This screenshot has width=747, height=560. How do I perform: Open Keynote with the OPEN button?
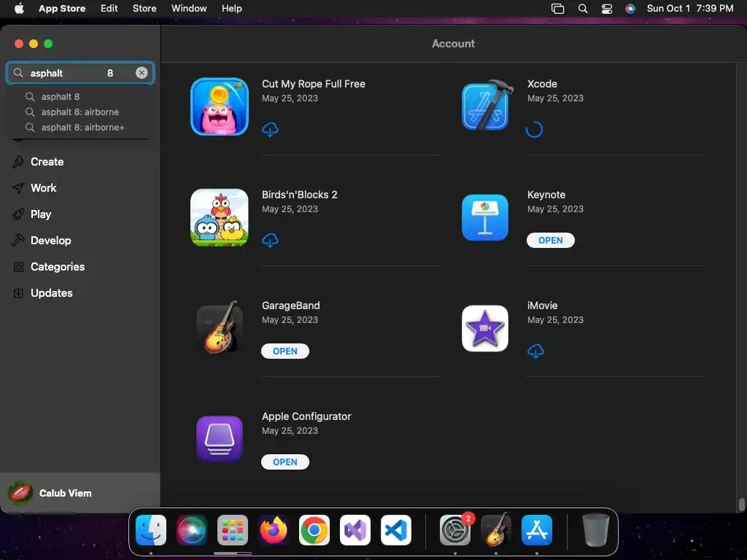550,241
